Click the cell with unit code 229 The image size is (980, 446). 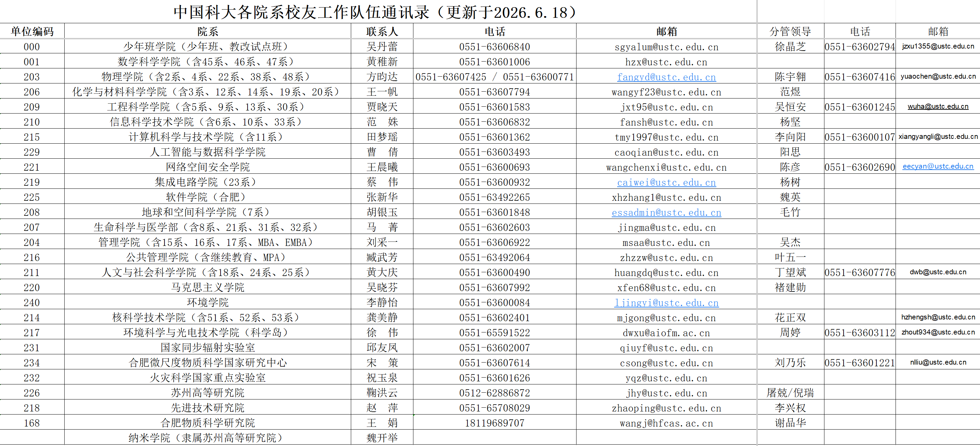(x=32, y=152)
